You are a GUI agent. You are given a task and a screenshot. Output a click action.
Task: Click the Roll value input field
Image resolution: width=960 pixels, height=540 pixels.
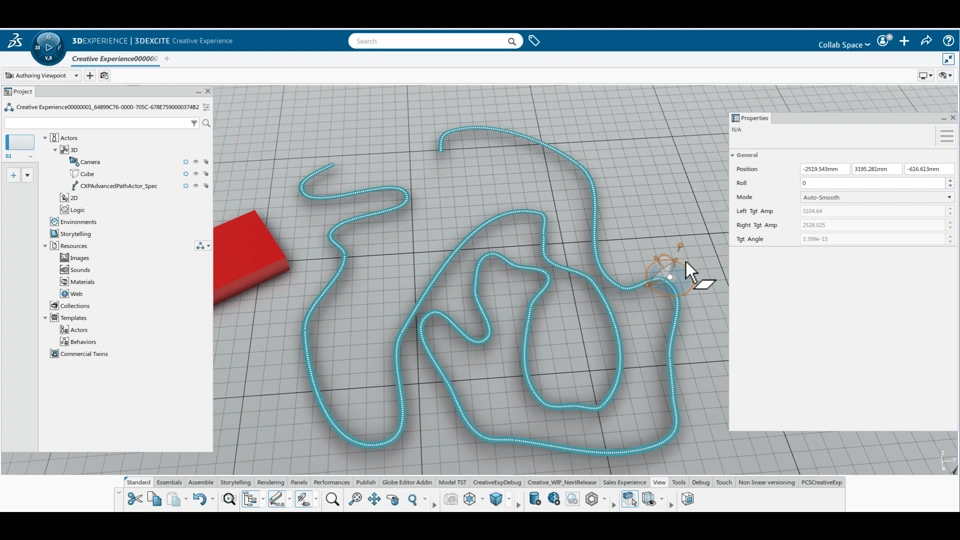pos(872,182)
